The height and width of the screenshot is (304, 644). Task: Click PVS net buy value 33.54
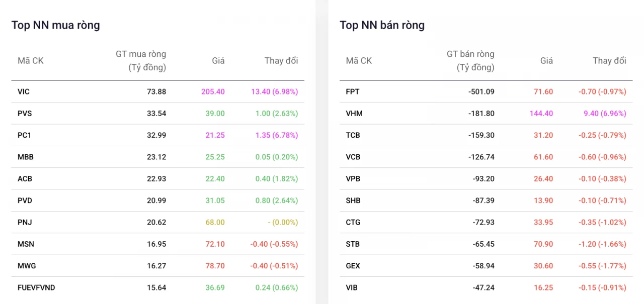pyautogui.click(x=156, y=114)
